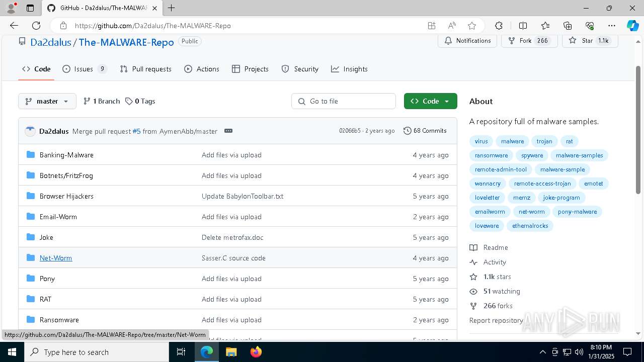Click the browser Back arrow
This screenshot has height=362, width=644.
(14, 26)
